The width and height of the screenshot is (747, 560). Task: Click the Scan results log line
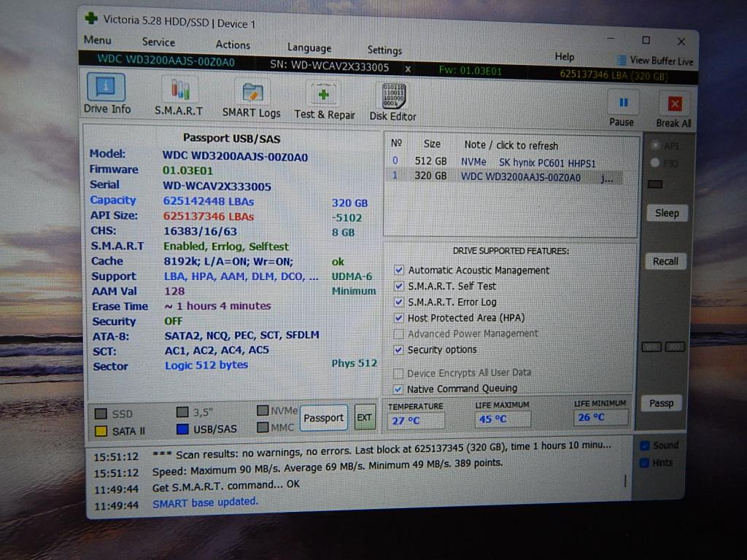(381, 449)
